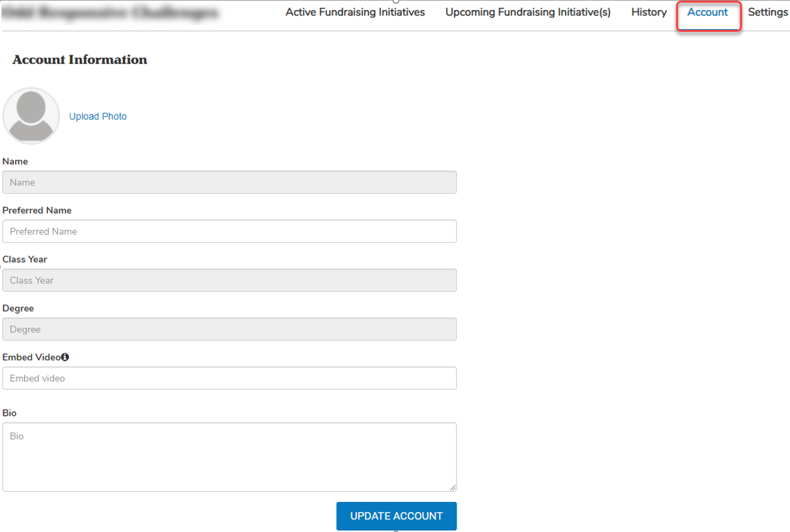Focus the Embed video text box

(230, 379)
